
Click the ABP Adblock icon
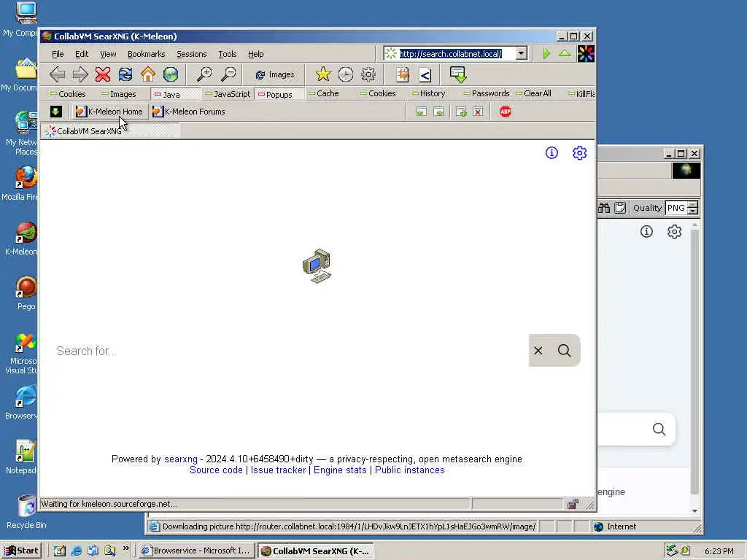[x=506, y=112]
